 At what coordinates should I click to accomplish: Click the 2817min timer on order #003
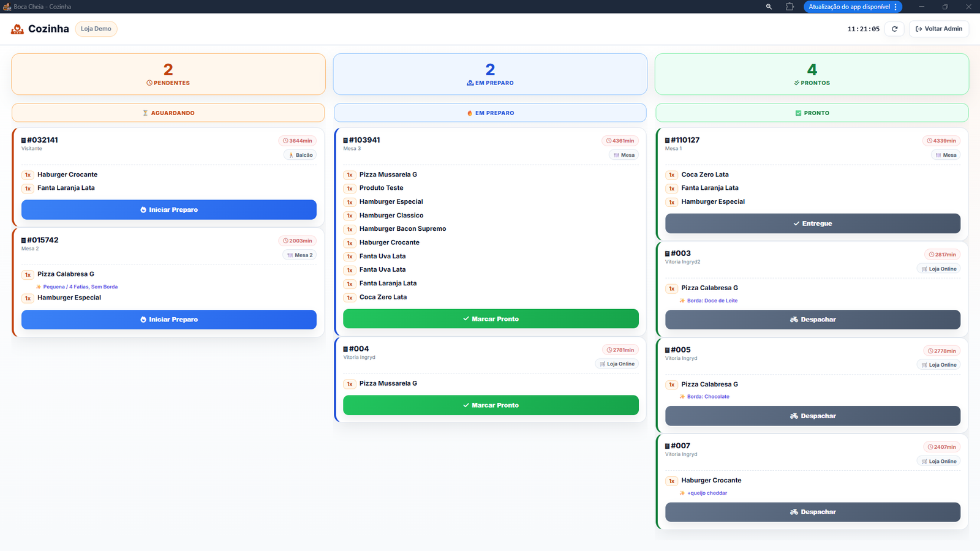point(942,254)
